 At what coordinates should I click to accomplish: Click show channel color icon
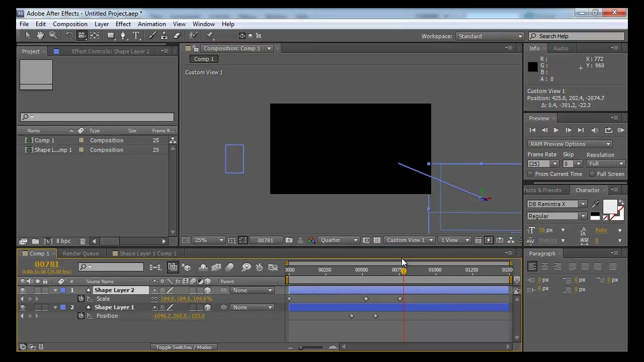(x=311, y=240)
